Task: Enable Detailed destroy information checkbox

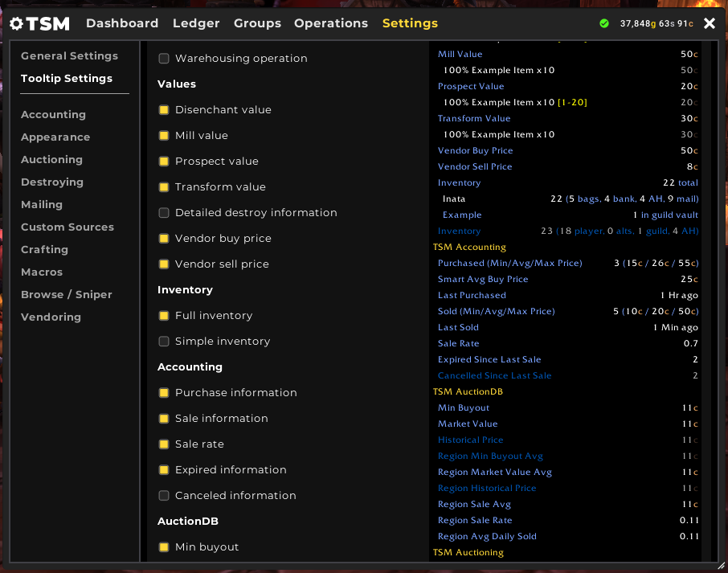Action: [x=163, y=212]
